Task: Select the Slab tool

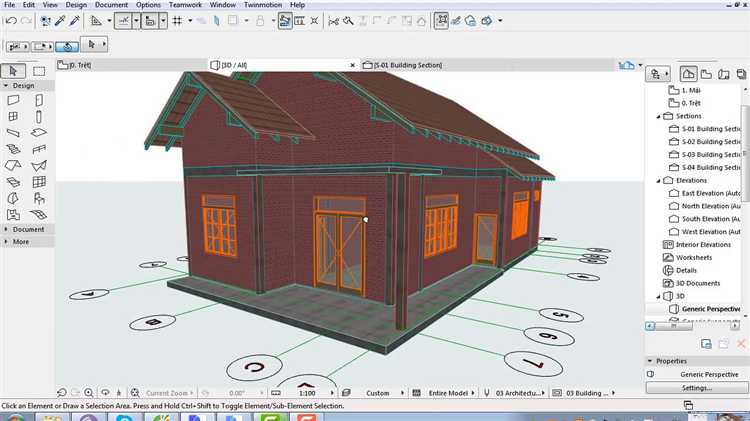Action: [39, 133]
